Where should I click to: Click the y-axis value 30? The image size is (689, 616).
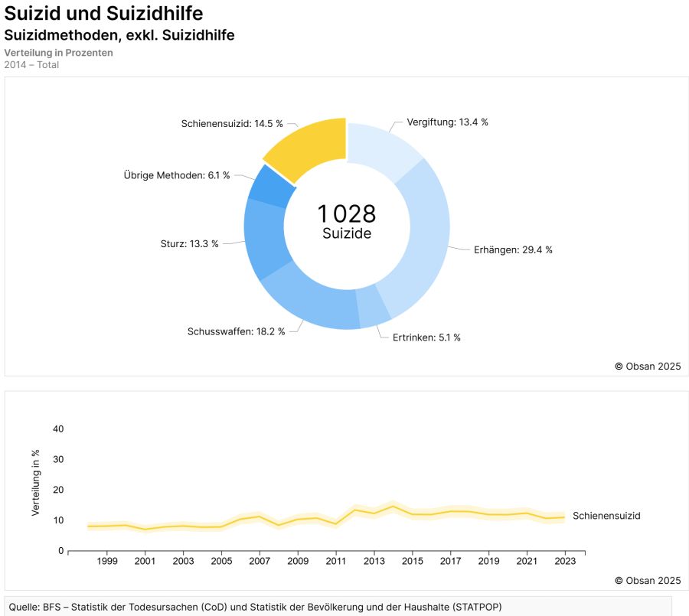click(x=58, y=460)
